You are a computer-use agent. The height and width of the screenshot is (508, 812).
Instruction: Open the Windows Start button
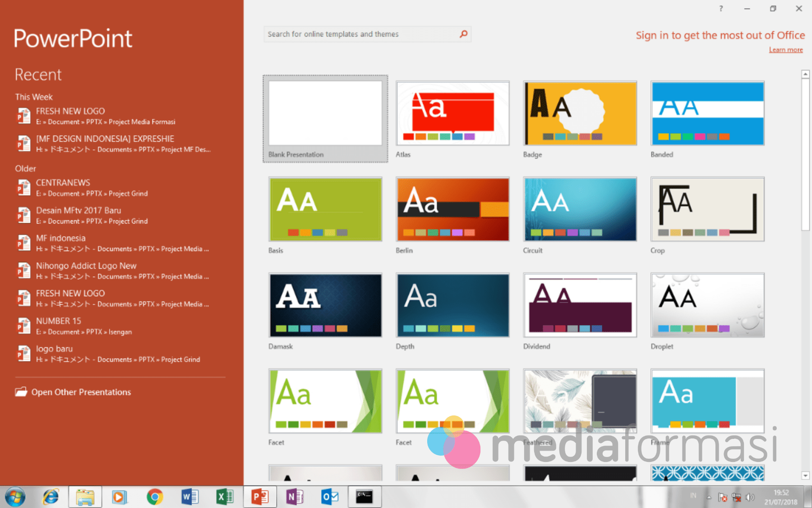tap(15, 497)
